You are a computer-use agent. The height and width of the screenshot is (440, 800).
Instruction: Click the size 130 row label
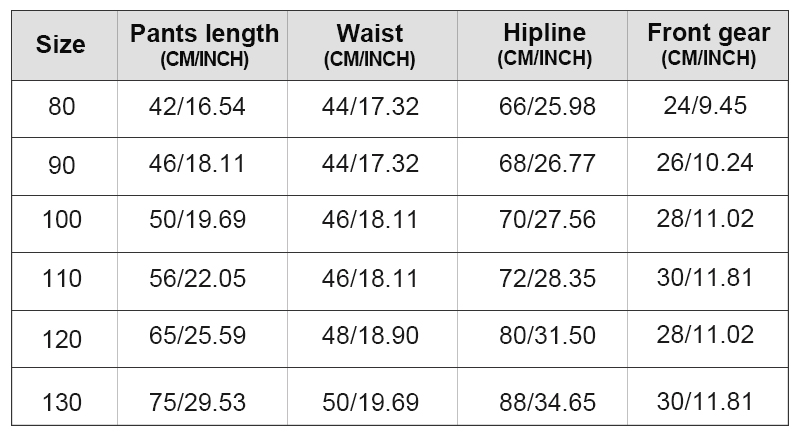(x=61, y=403)
